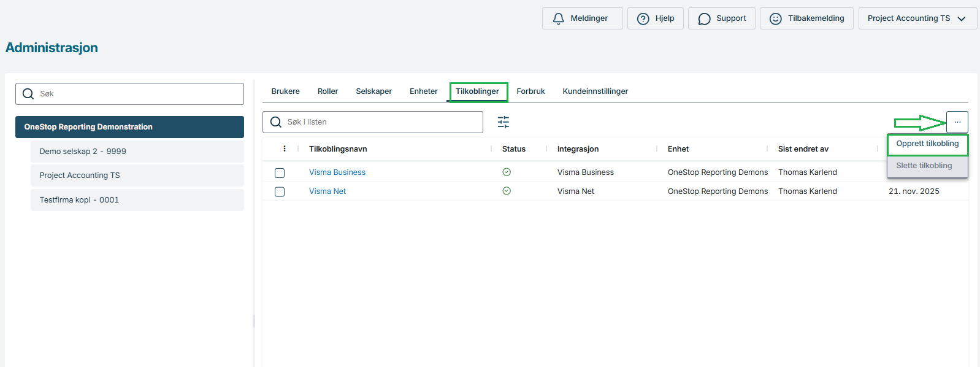Click the Tilbakemelding smiley icon

click(x=775, y=19)
